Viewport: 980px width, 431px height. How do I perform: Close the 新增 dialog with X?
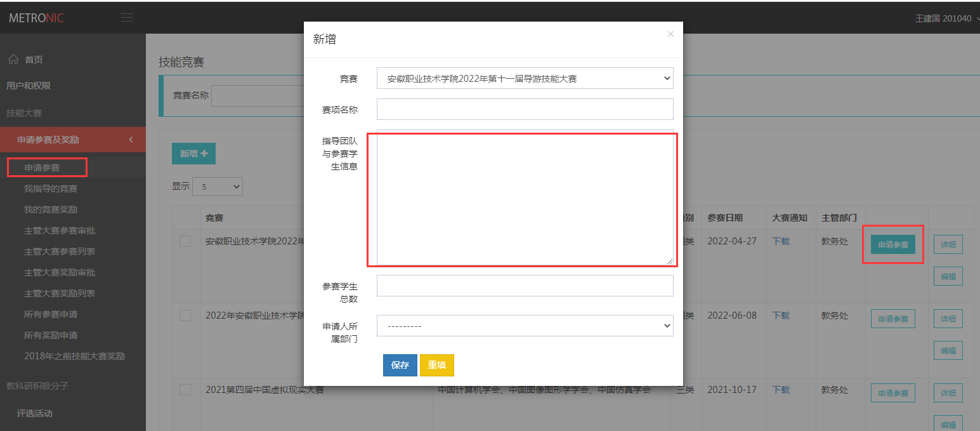tap(670, 34)
